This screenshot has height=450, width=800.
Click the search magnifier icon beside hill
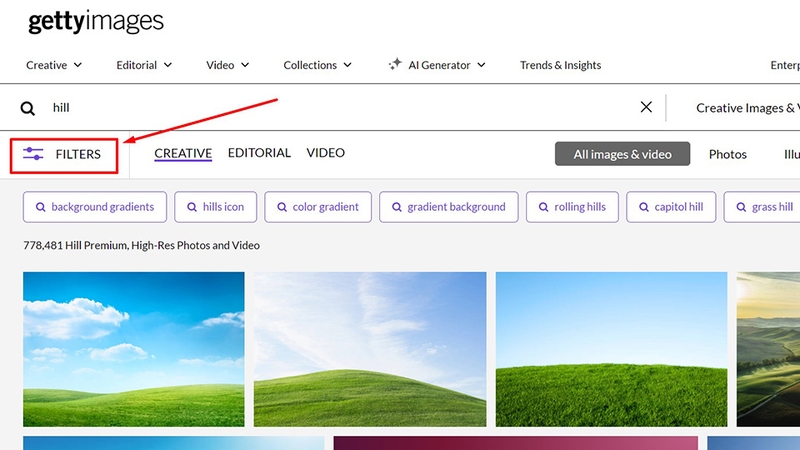pyautogui.click(x=28, y=108)
